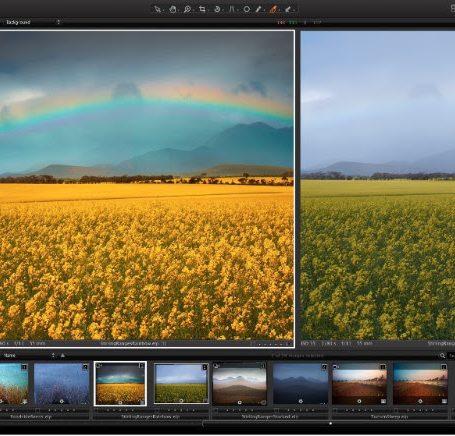Image resolution: width=455 pixels, height=436 pixels.
Task: Select the blue grass thumbnail
Action: [x=61, y=384]
